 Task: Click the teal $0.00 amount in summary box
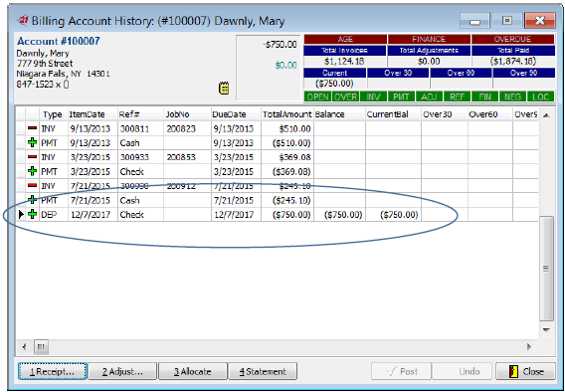pos(285,66)
